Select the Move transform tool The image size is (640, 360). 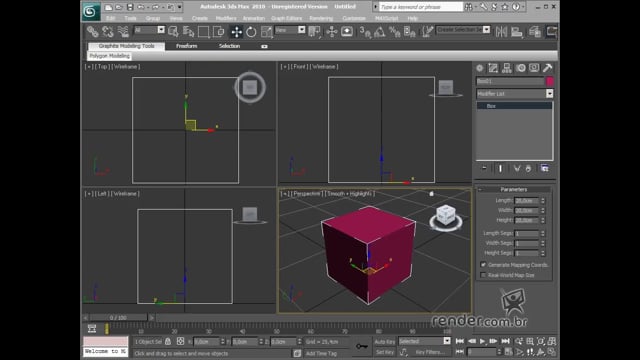coord(236,31)
